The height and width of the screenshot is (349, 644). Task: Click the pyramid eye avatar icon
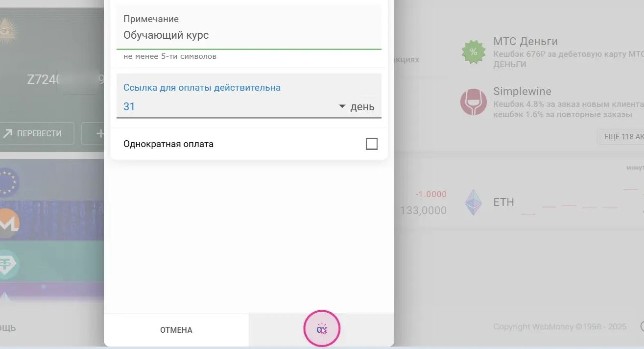pos(7,30)
